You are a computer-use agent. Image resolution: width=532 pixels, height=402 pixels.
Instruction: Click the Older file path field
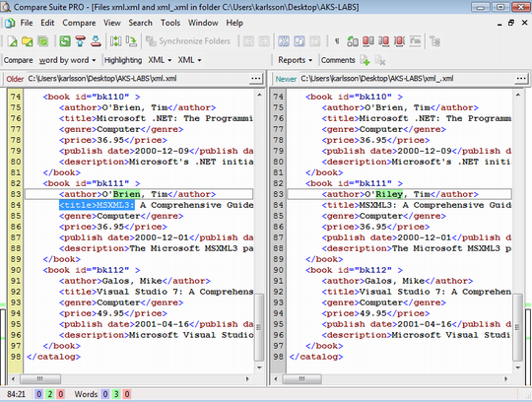(138, 79)
